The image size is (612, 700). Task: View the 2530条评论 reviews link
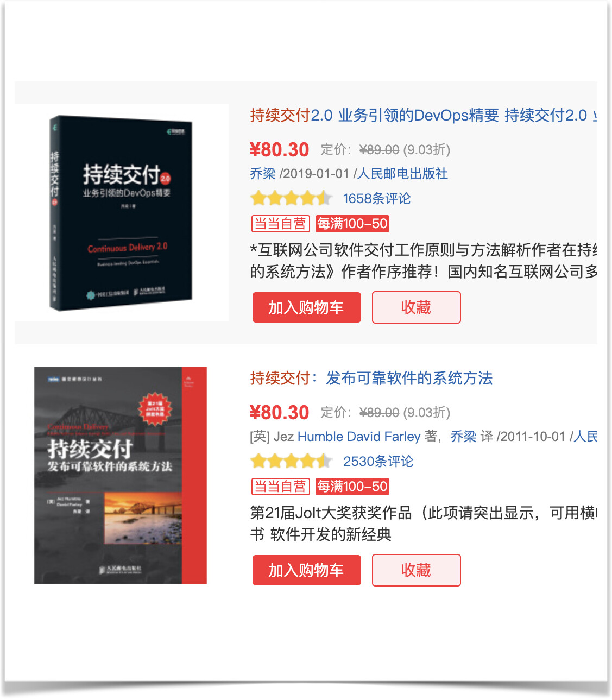[378, 462]
